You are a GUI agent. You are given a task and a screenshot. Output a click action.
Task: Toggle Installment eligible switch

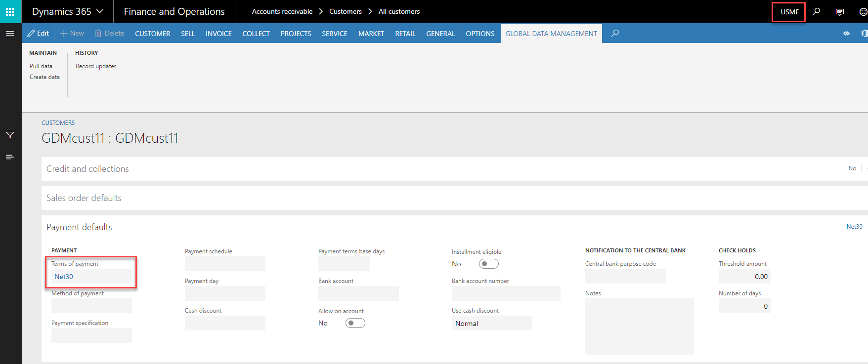pos(489,264)
